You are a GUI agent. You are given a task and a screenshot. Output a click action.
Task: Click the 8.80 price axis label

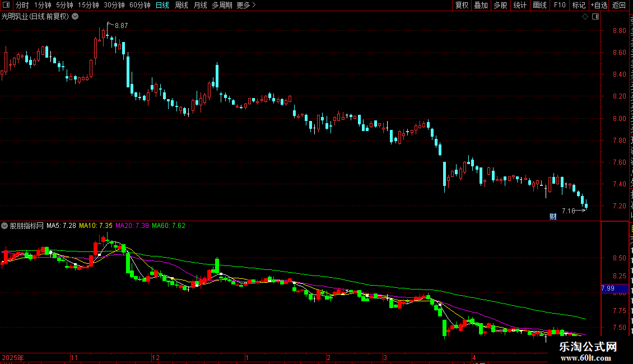pyautogui.click(x=620, y=31)
